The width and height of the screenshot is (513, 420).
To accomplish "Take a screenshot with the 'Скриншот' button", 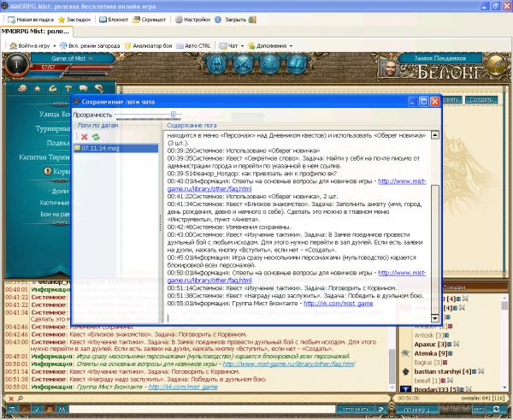I will [x=149, y=20].
